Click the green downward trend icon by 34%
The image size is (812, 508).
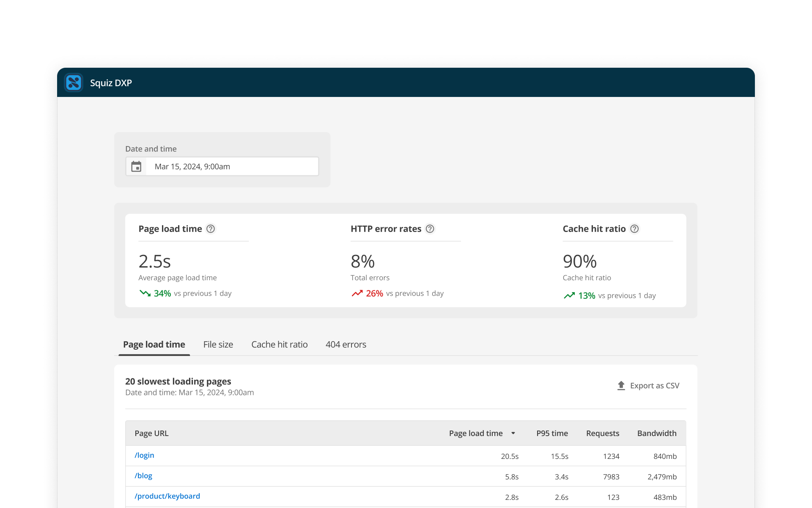coord(145,293)
